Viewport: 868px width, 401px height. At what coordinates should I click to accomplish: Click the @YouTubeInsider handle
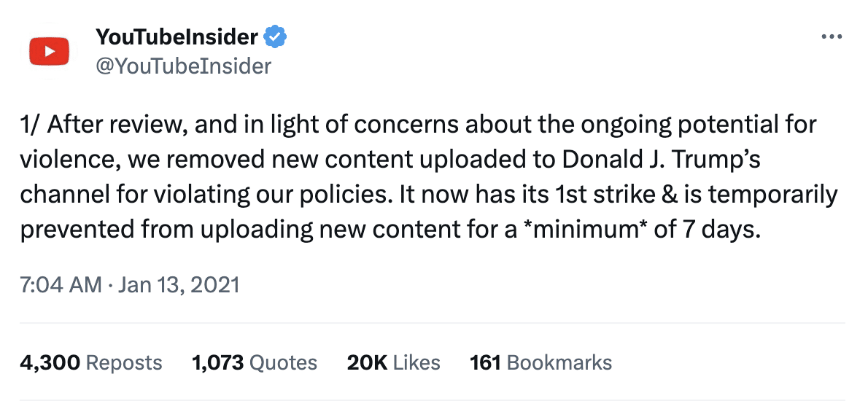pyautogui.click(x=183, y=66)
